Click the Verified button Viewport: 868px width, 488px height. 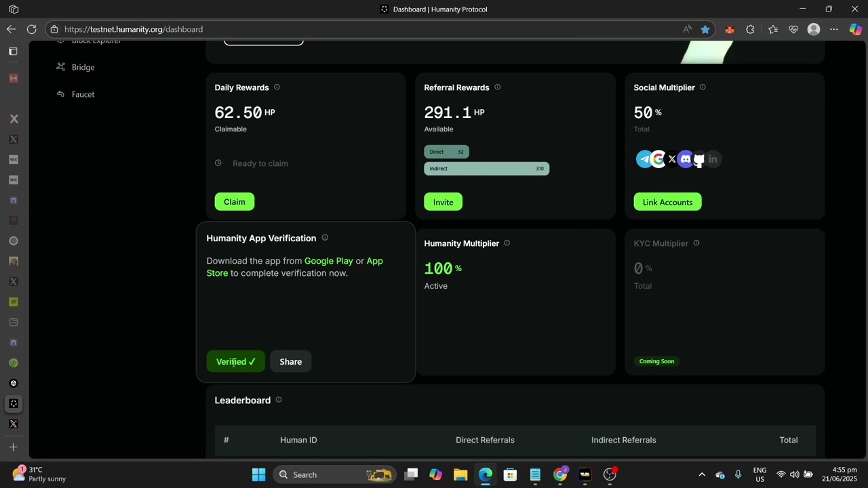(236, 361)
